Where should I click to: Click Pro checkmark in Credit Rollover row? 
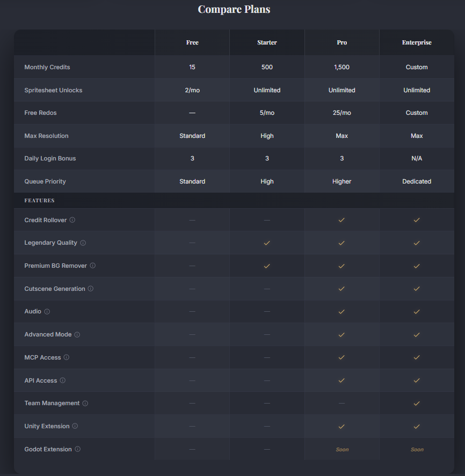pyautogui.click(x=342, y=220)
